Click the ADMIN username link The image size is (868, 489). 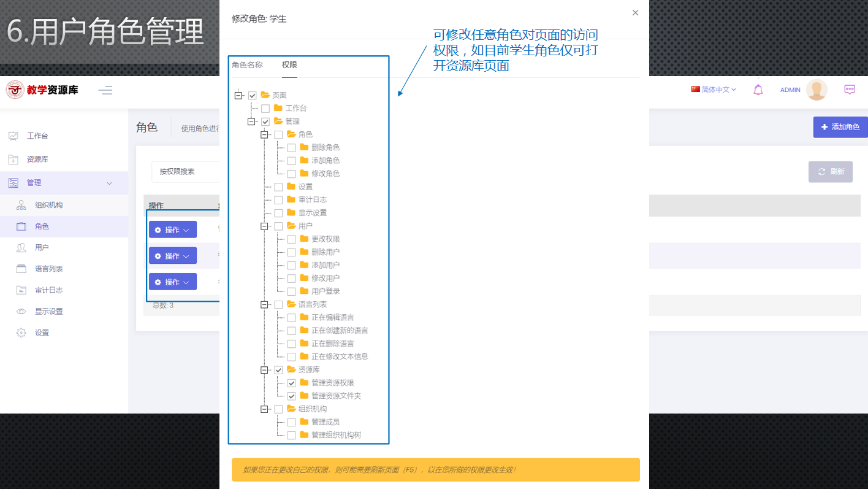790,90
